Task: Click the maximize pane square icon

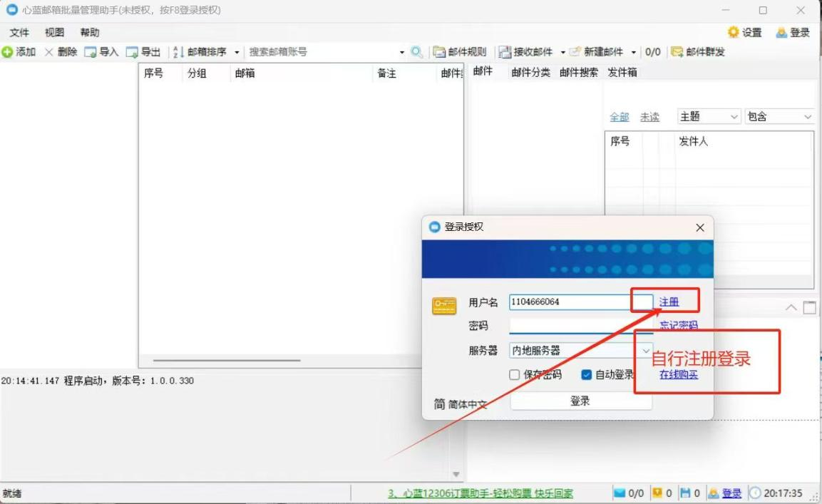Action: pos(809,308)
